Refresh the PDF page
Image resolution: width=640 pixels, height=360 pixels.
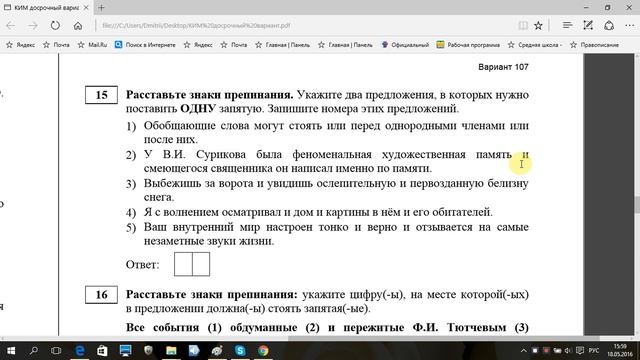click(x=55, y=26)
